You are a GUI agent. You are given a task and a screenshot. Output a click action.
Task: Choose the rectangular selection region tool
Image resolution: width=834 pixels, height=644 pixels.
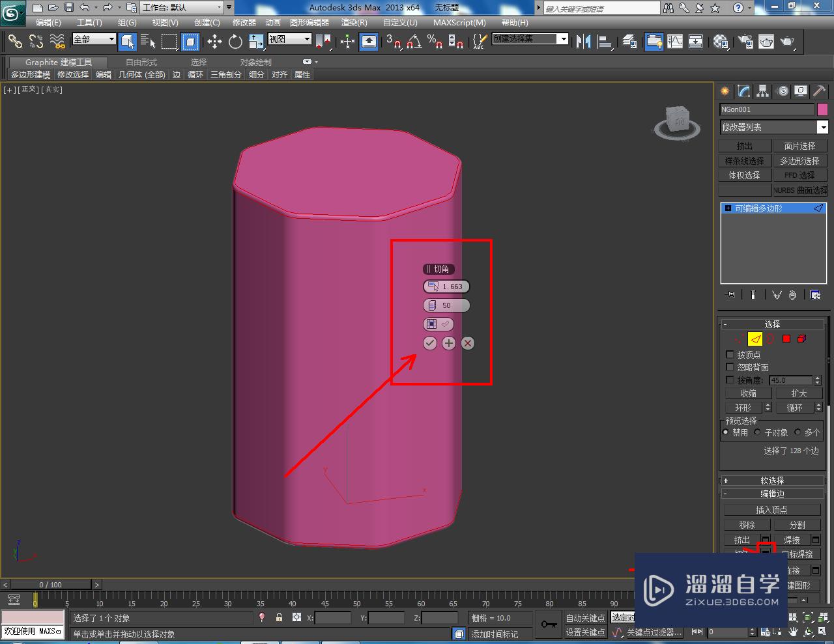click(x=169, y=42)
